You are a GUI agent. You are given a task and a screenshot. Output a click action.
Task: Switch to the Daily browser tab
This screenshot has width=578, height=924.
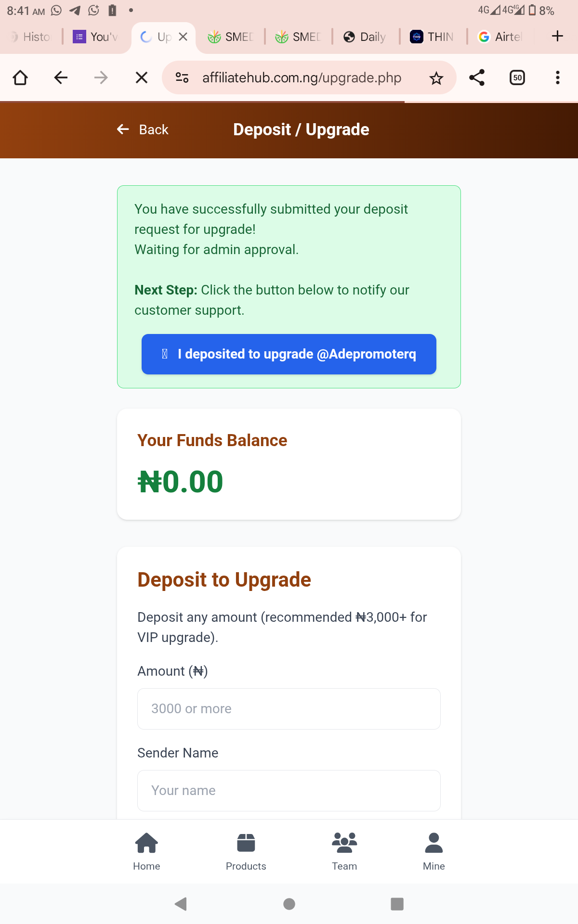365,37
